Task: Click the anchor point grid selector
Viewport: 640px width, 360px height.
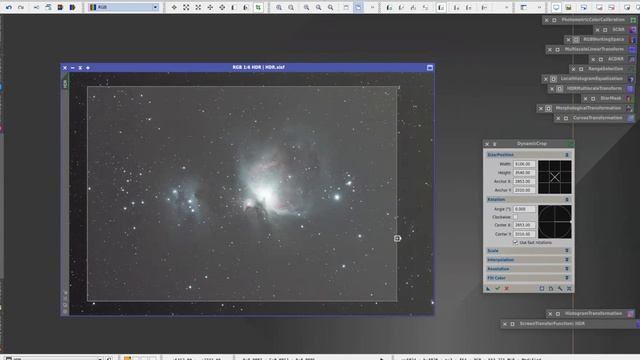Action: tap(555, 177)
